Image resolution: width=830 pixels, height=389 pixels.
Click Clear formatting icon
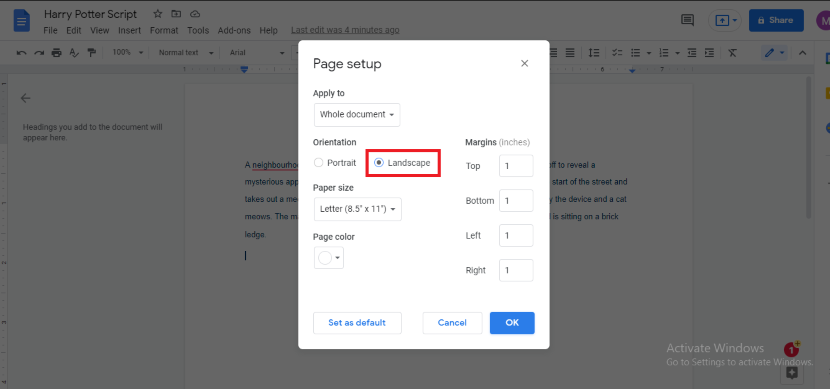click(x=733, y=52)
